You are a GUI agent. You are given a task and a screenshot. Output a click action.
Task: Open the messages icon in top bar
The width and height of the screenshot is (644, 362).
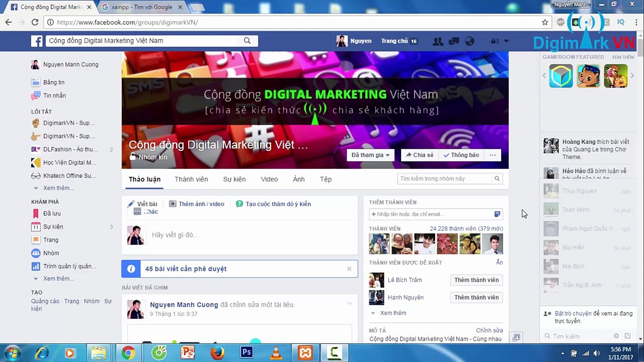[x=454, y=41]
